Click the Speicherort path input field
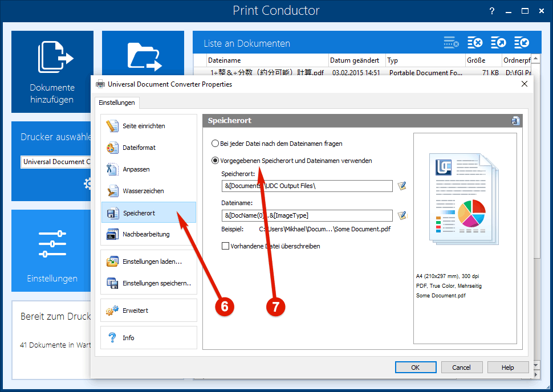Screen dimensions: 553x392 (307, 186)
